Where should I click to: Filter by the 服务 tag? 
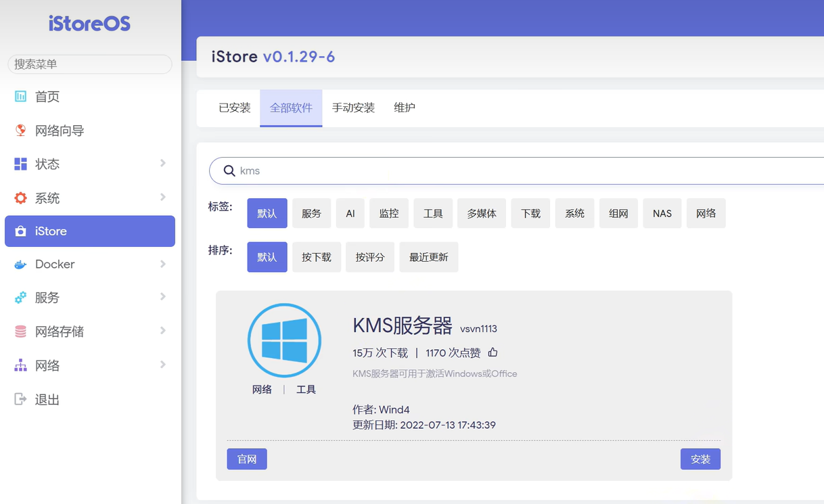(x=311, y=213)
